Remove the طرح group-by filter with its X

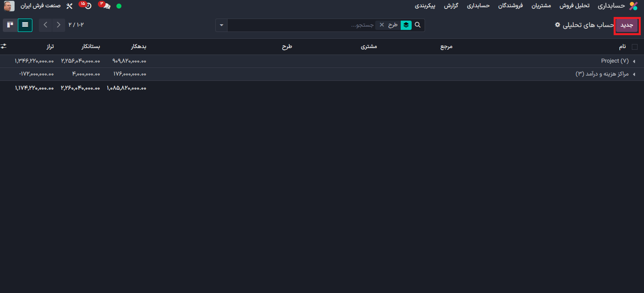pyautogui.click(x=382, y=25)
